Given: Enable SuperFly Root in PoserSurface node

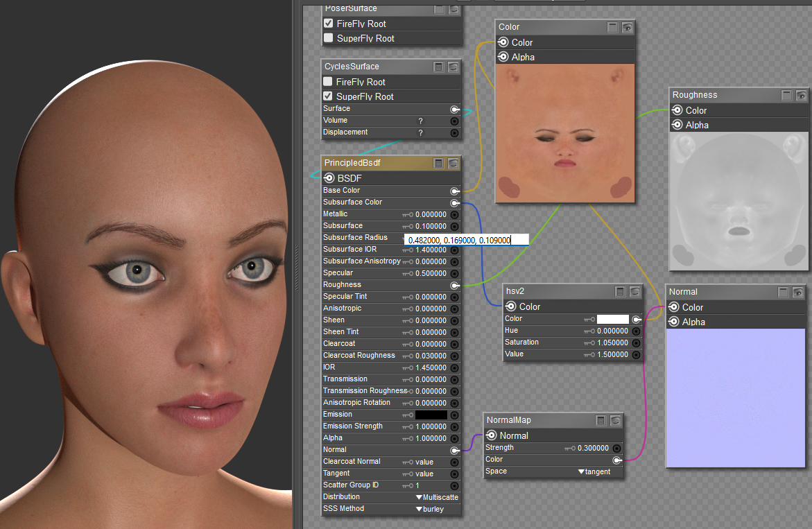Looking at the screenshot, I should pos(329,38).
